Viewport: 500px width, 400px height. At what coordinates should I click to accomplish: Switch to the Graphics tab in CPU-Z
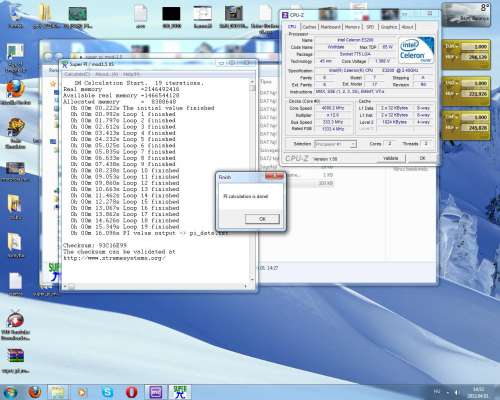(x=389, y=27)
